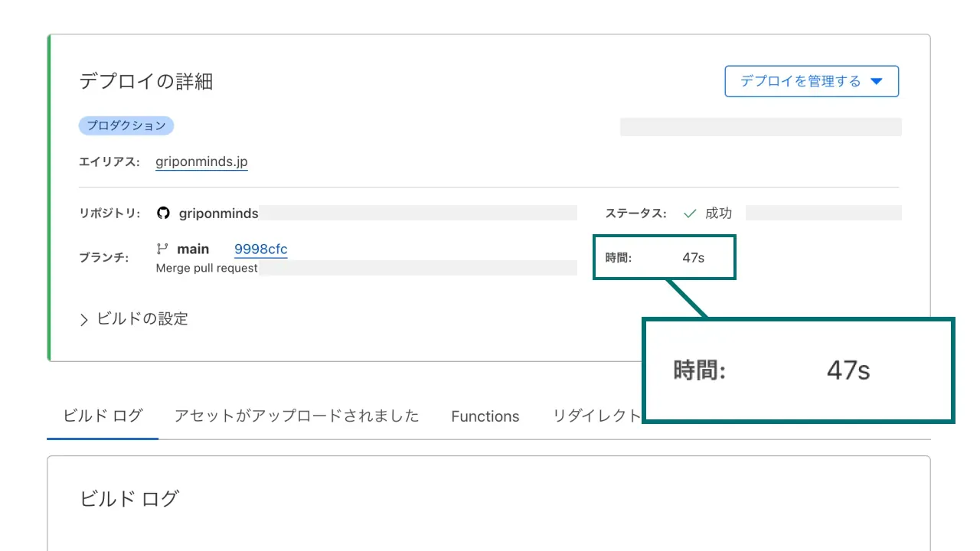Switch to the Functions tab
980x551 pixels.
[x=485, y=416]
